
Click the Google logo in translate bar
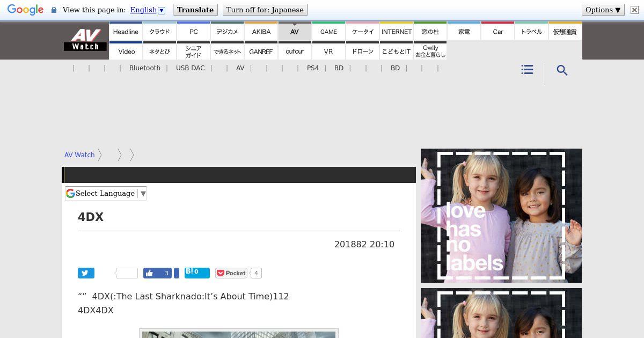point(25,10)
